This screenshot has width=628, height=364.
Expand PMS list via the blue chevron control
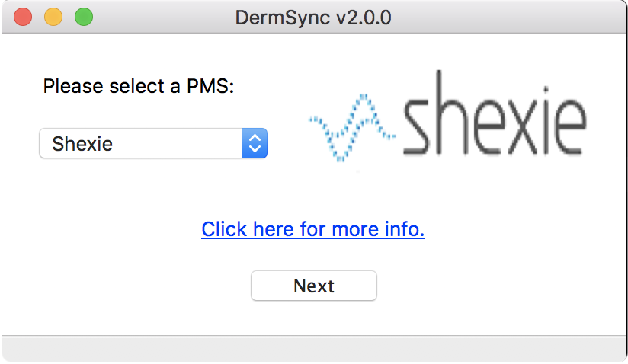[x=255, y=143]
